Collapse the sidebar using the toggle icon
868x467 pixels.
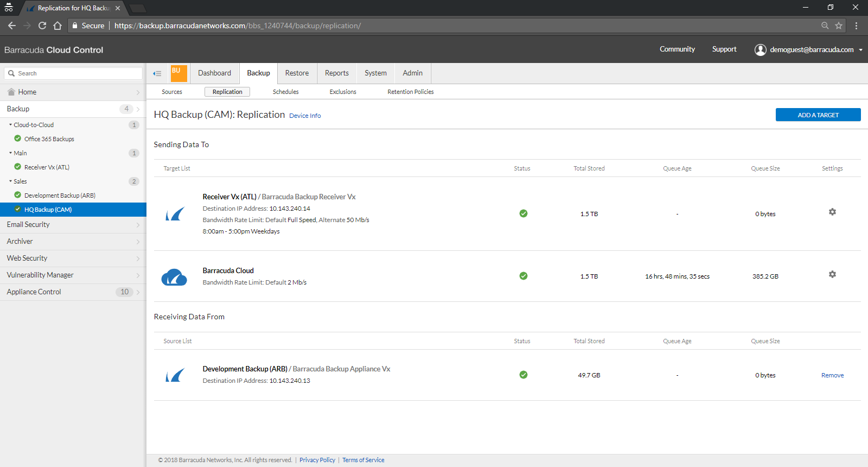click(157, 73)
